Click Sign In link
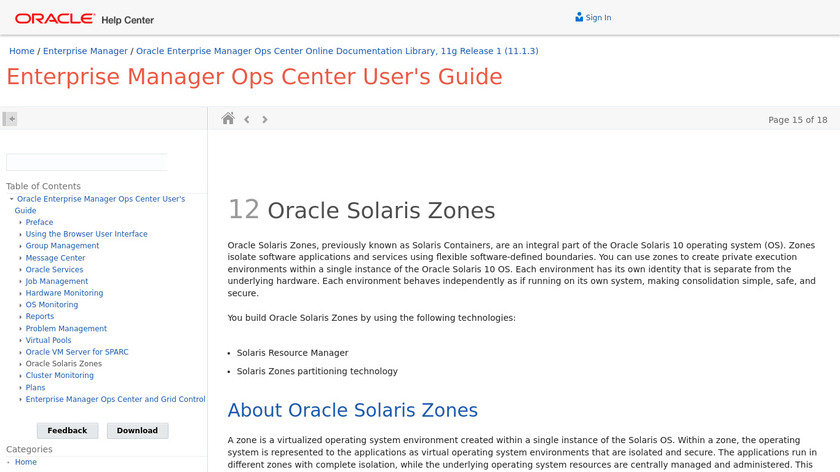Viewport: 840px width, 472px height. [598, 18]
